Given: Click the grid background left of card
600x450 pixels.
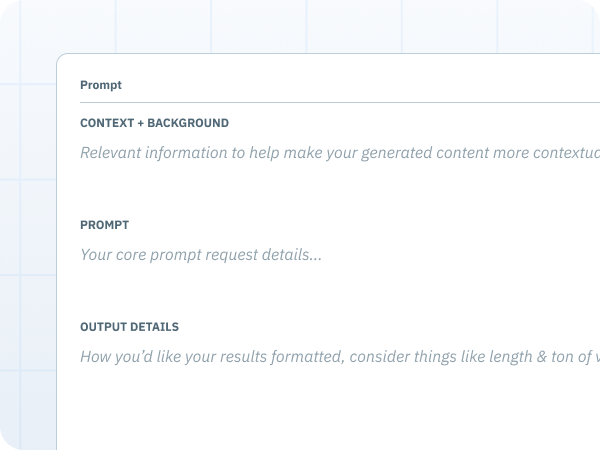Looking at the screenshot, I should pos(28,230).
